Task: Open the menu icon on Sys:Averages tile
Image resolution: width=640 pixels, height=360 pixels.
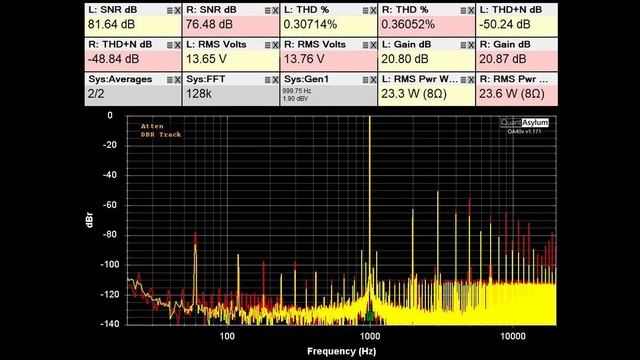Action: click(x=170, y=80)
